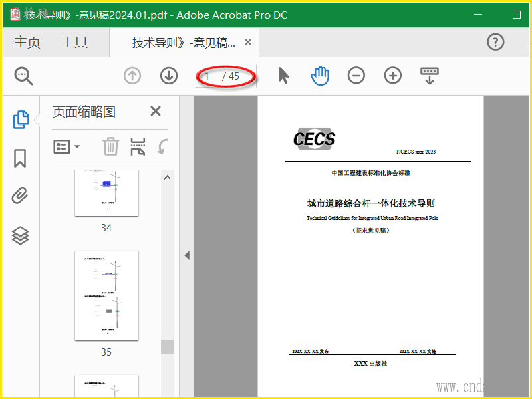Select page 35 thumbnail
The height and width of the screenshot is (399, 532).
click(x=106, y=295)
